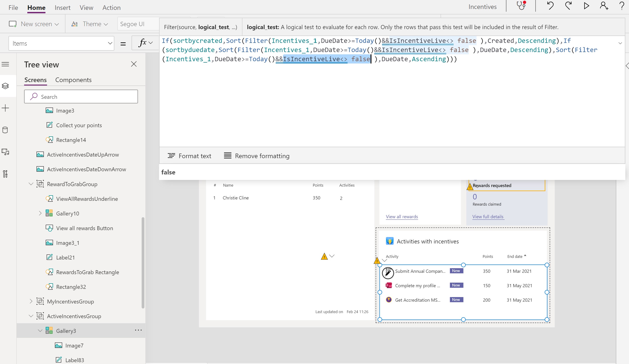Open the Data sources cylinder icon
Image resolution: width=629 pixels, height=364 pixels.
tap(5, 130)
